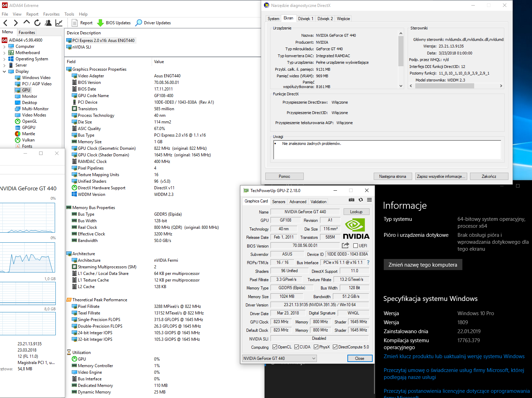Image resolution: width=532 pixels, height=398 pixels.
Task: Click Następna strona button
Action: pos(392,176)
